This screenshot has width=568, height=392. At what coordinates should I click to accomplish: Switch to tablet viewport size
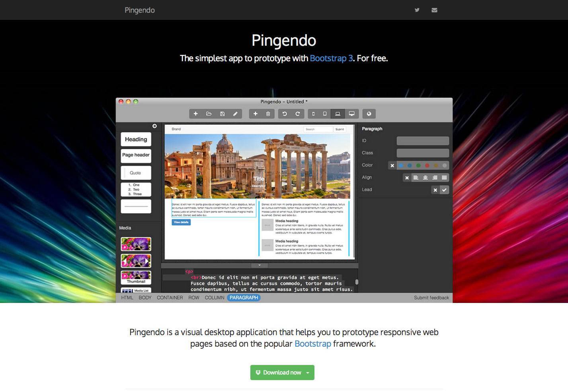point(325,114)
